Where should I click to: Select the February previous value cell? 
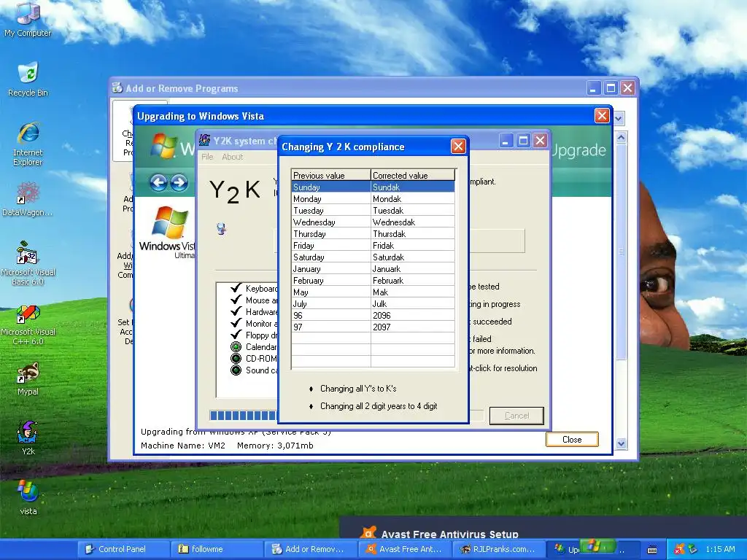pos(330,281)
